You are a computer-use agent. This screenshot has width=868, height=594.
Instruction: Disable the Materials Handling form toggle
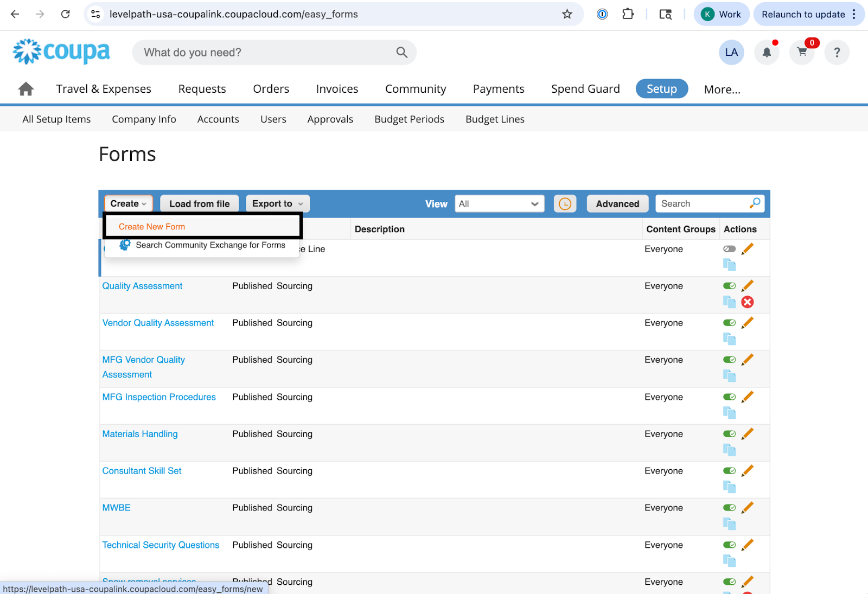[729, 434]
